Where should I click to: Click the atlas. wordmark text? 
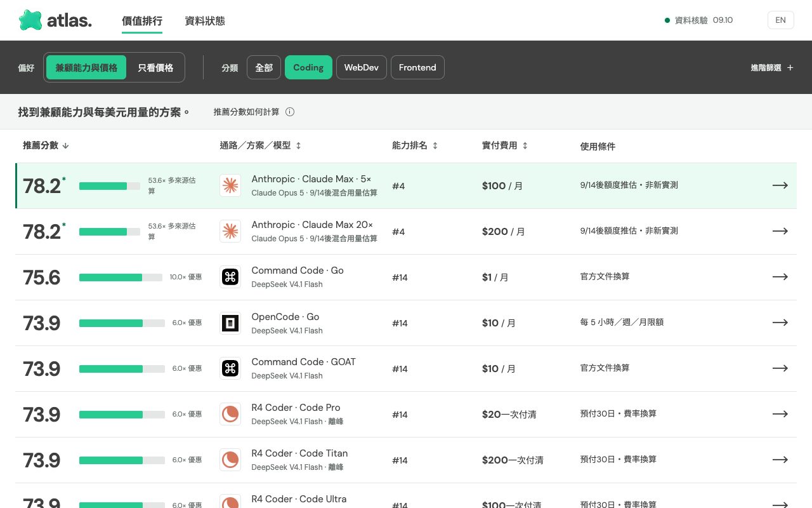69,20
